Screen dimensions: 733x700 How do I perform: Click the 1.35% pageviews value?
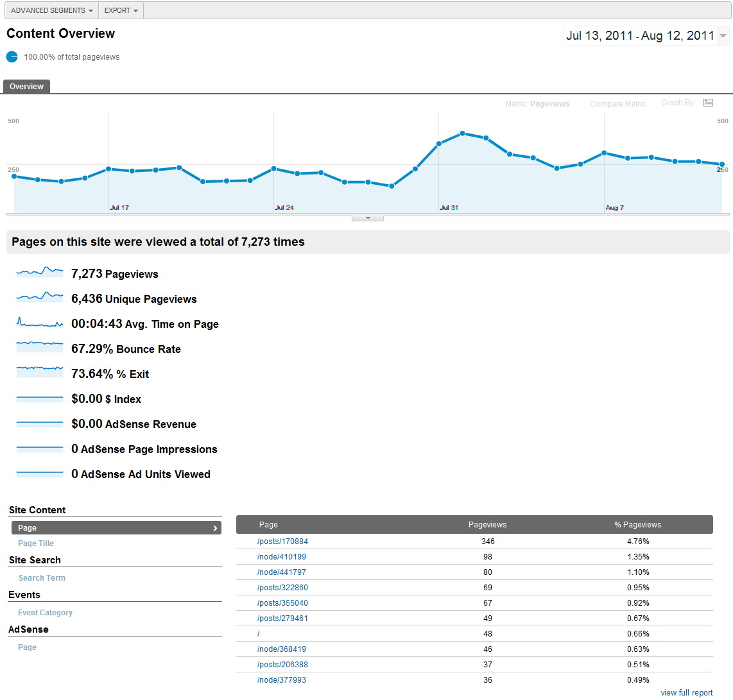click(x=638, y=556)
